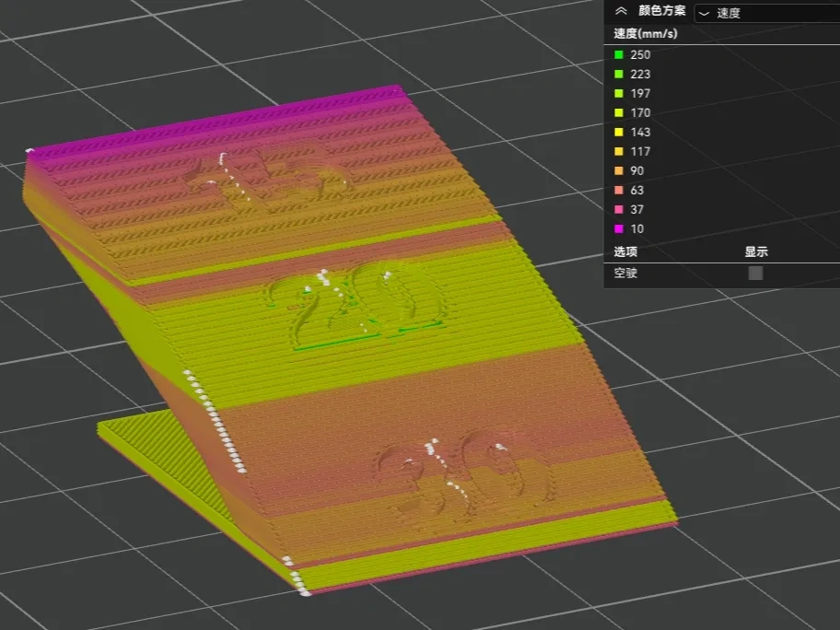
Task: Select the 223 speed legend square
Action: pos(619,74)
